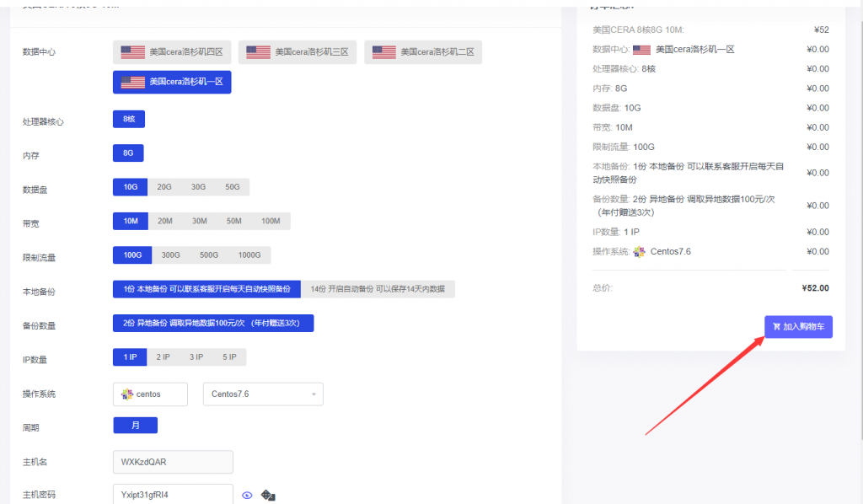Click the cart icon on 加入购物车 button
The width and height of the screenshot is (863, 504).
776,327
